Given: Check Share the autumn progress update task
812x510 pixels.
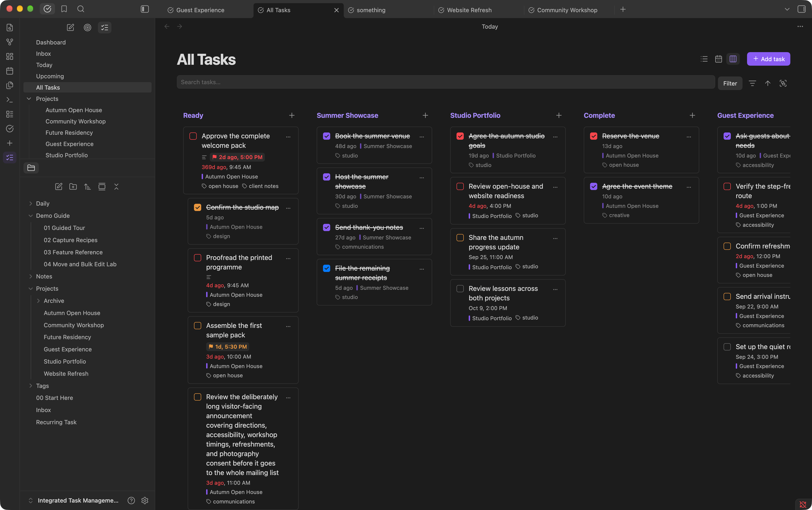Looking at the screenshot, I should [460, 237].
